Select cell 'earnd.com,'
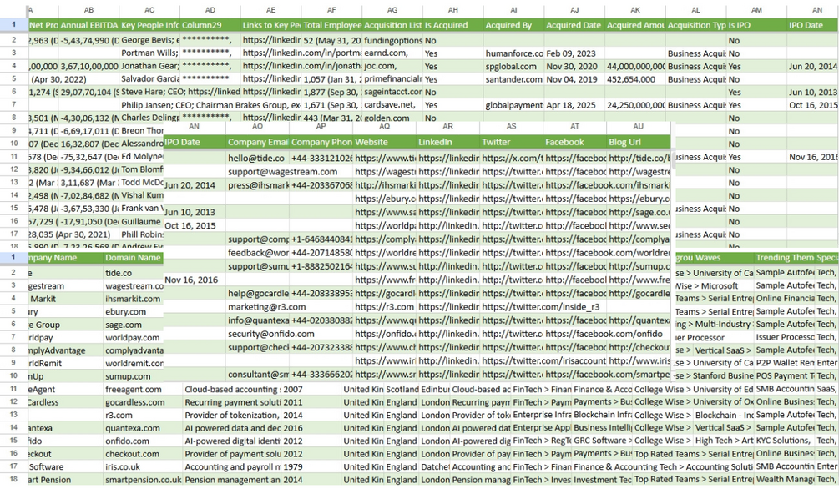The width and height of the screenshot is (839, 504). (392, 53)
